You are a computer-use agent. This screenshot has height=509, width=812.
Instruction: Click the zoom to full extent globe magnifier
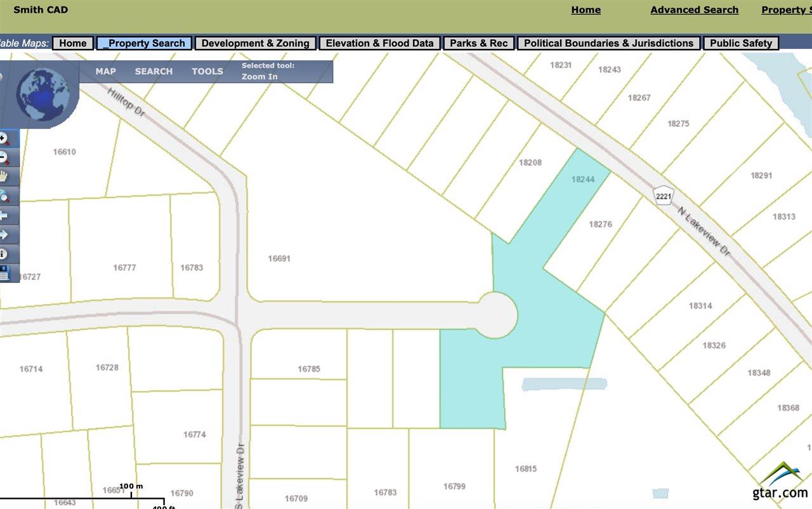[4, 195]
